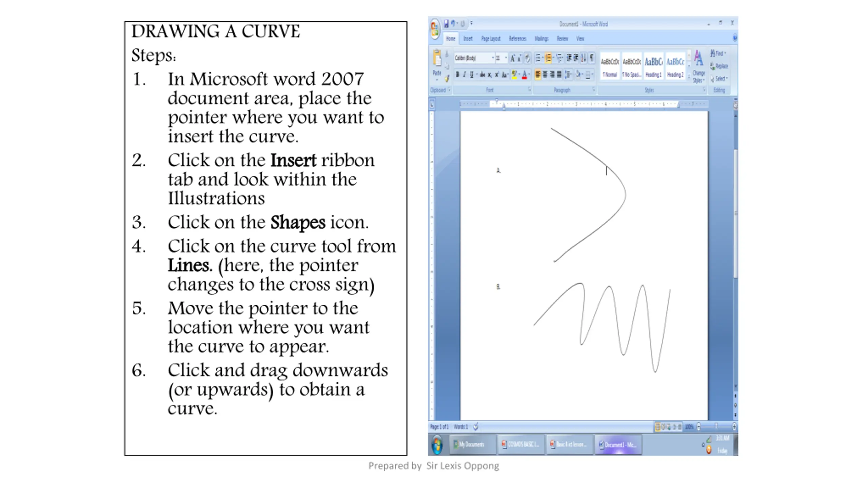Click the zoom slider handle
The height and width of the screenshot is (488, 868).
pyautogui.click(x=716, y=426)
